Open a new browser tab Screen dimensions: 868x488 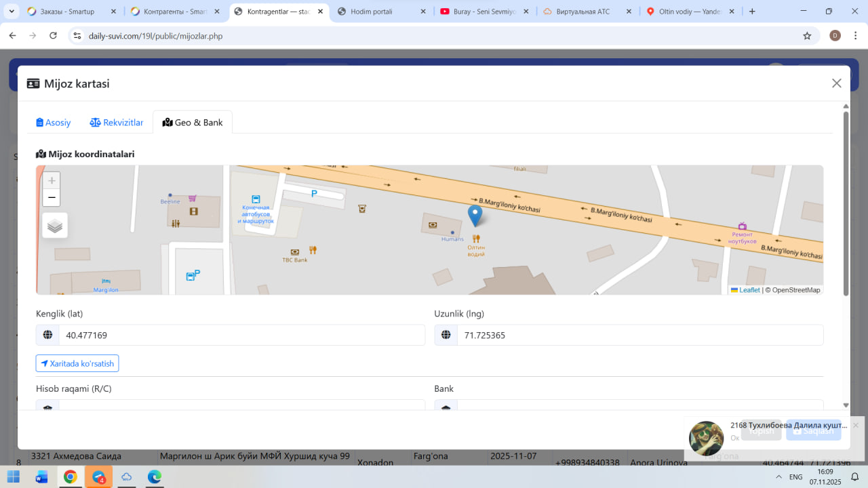pyautogui.click(x=752, y=12)
